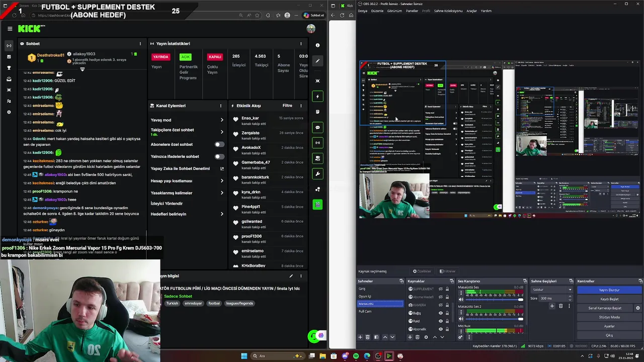Click the pencil edit icon in right Kick toolbar
This screenshot has width=644, height=362.
pyautogui.click(x=317, y=61)
